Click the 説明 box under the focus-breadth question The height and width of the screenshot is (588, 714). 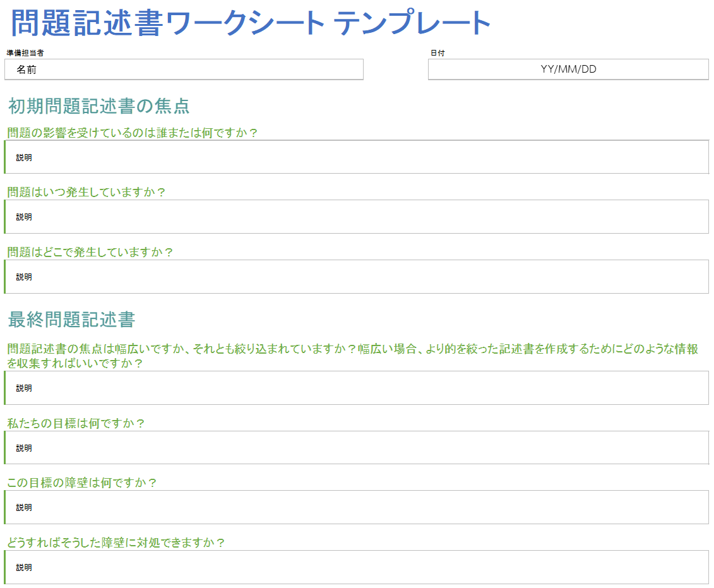coord(357,388)
